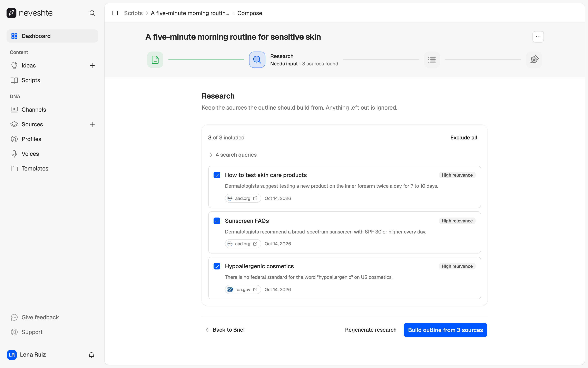Select the Research step magnifier icon
588x368 pixels.
(x=257, y=60)
